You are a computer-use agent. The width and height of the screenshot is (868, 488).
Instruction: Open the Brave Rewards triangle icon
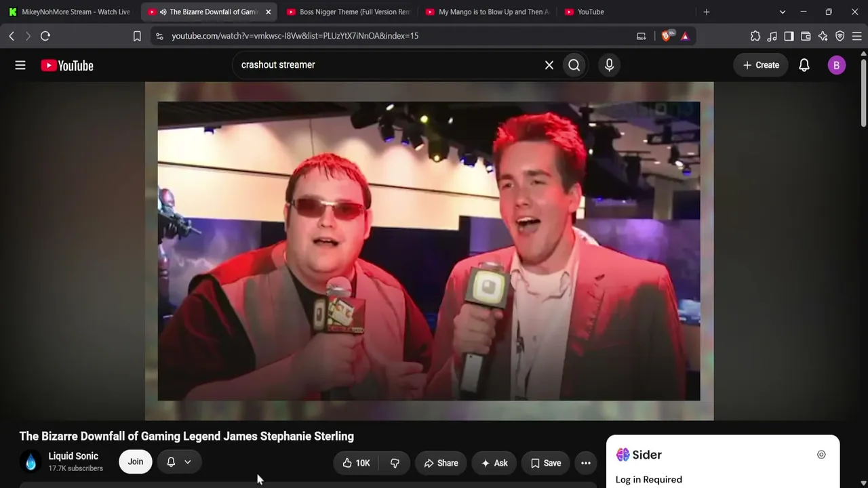[x=685, y=36]
